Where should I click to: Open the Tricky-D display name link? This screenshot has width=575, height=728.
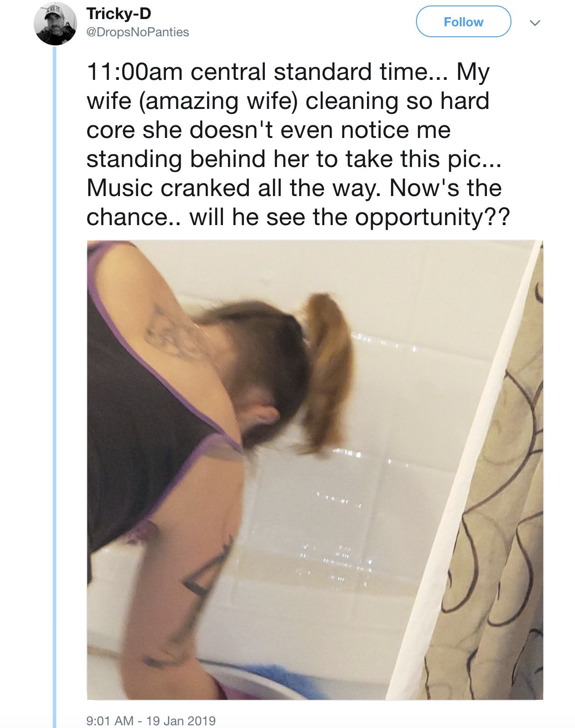(x=119, y=14)
